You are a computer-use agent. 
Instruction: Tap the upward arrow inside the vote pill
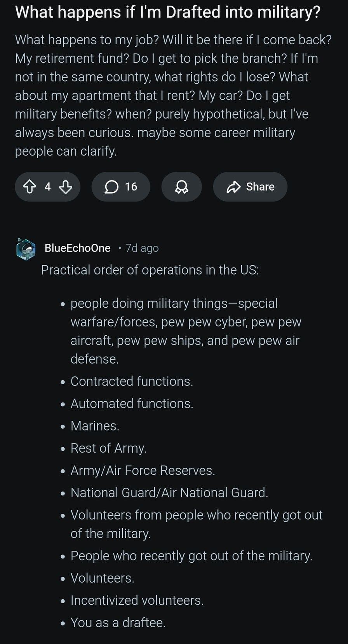pos(30,187)
